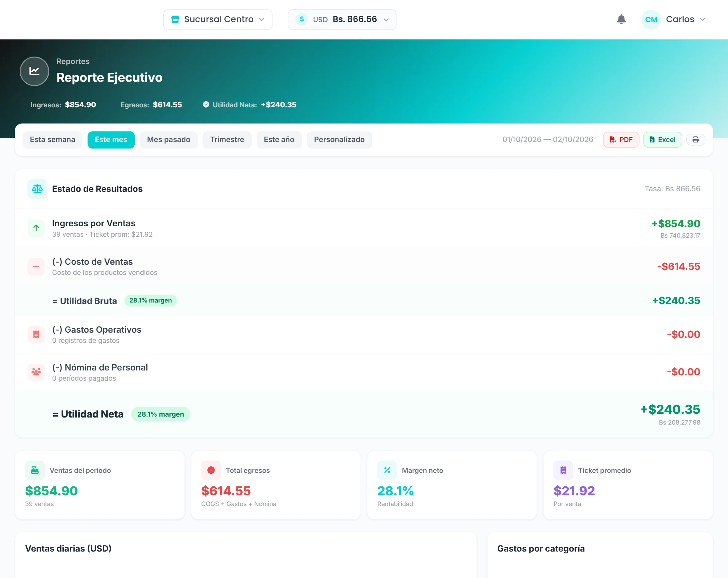
Task: Switch to Mes pasado period
Action: [168, 140]
